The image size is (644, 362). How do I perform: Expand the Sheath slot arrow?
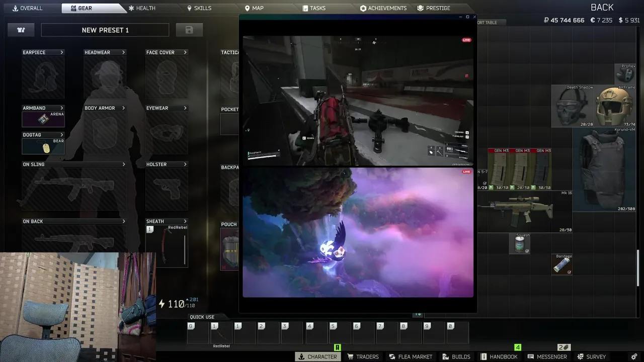[185, 221]
